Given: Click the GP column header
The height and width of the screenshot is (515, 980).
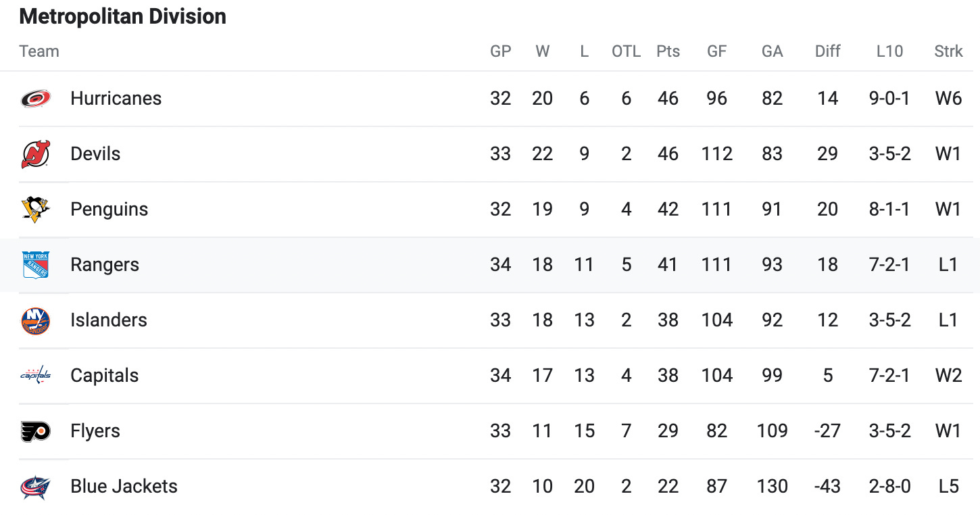Looking at the screenshot, I should (500, 51).
